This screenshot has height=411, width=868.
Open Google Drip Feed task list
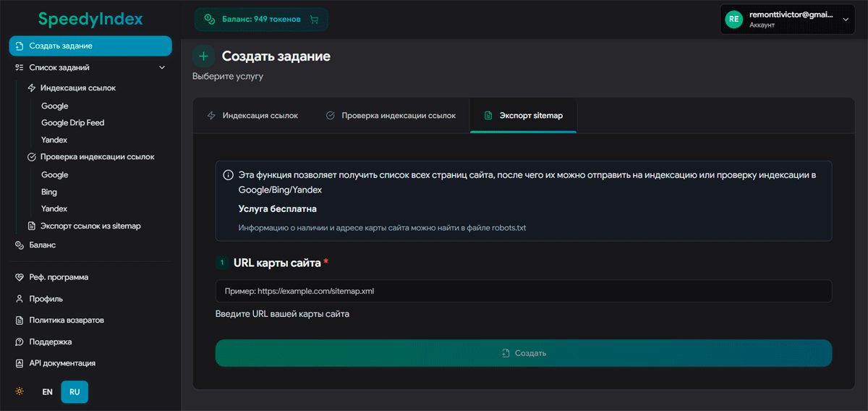point(72,123)
